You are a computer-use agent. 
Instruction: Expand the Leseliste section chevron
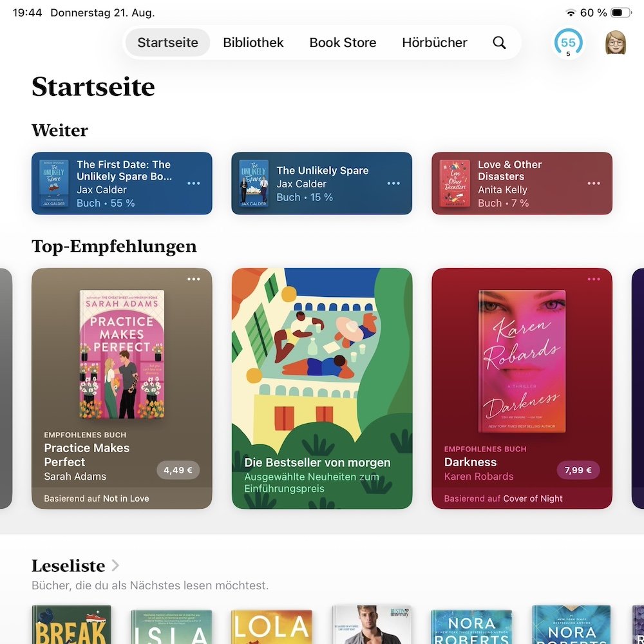(115, 565)
